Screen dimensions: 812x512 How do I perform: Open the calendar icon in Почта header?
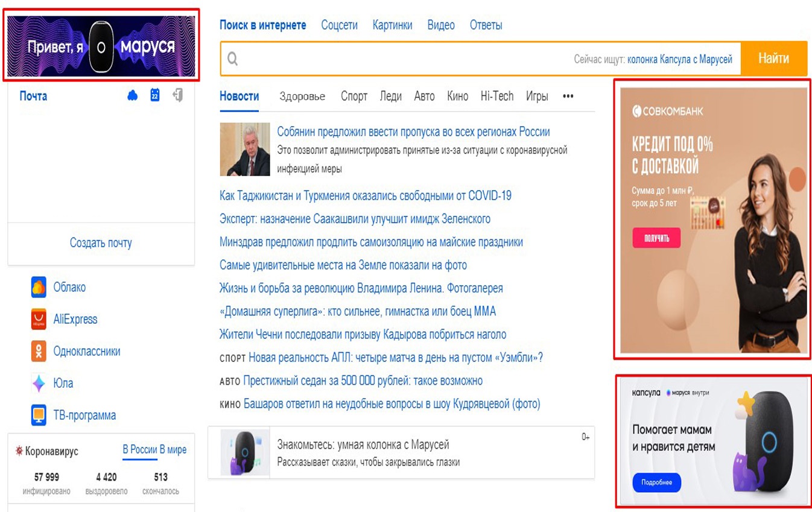pos(155,95)
